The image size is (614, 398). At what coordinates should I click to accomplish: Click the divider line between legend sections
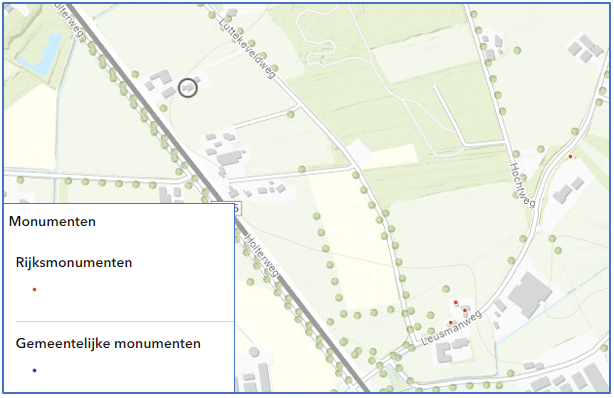(x=125, y=322)
